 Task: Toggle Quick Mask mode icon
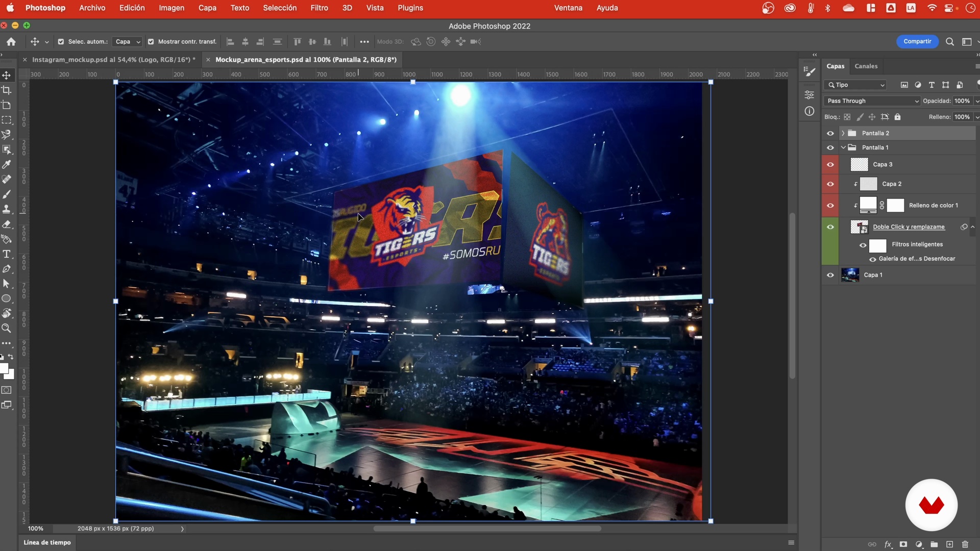point(7,390)
